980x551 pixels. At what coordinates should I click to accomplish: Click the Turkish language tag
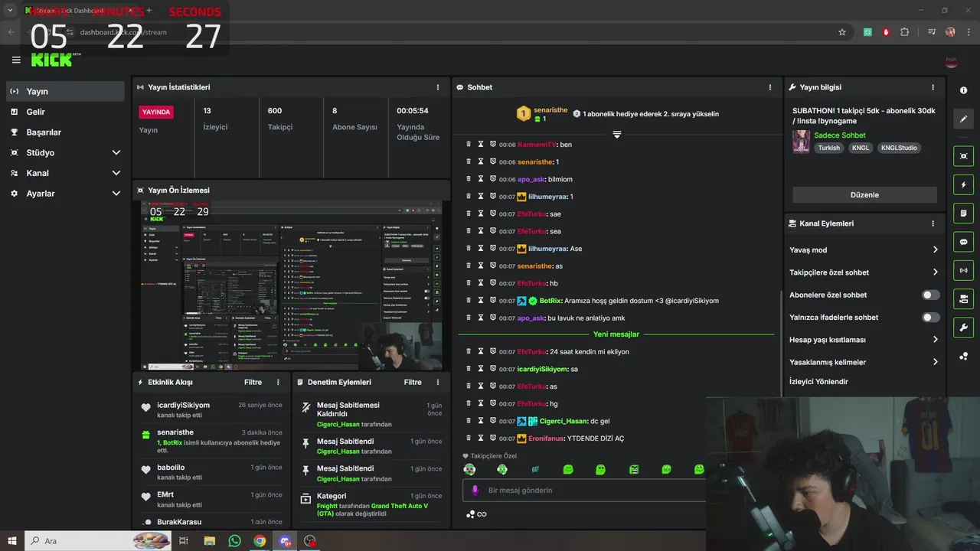[828, 148]
